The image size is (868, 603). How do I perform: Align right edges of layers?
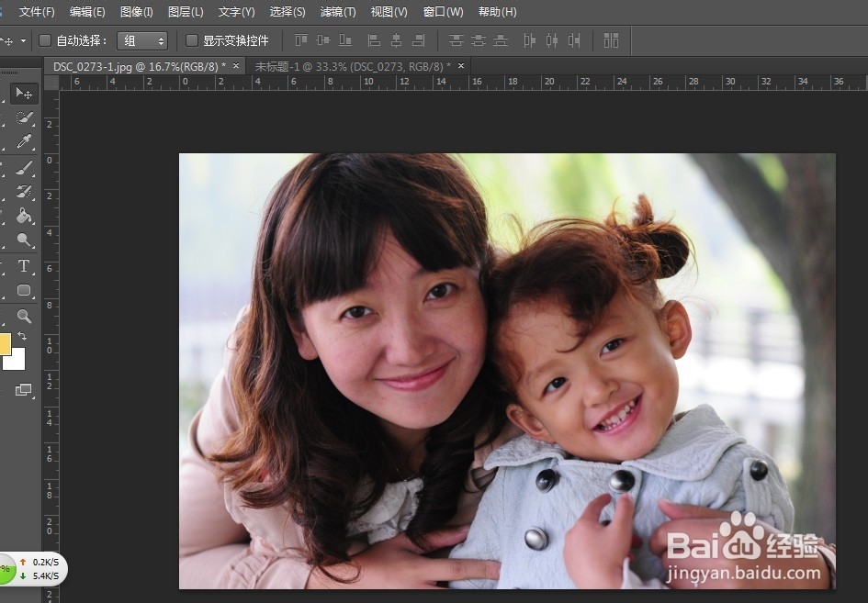coord(419,40)
